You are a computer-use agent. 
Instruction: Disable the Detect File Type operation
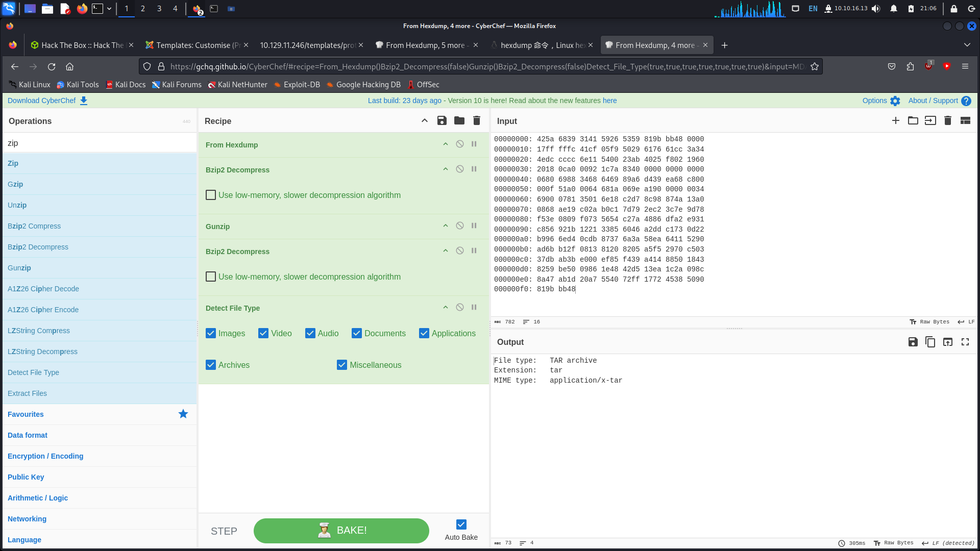[x=460, y=308]
